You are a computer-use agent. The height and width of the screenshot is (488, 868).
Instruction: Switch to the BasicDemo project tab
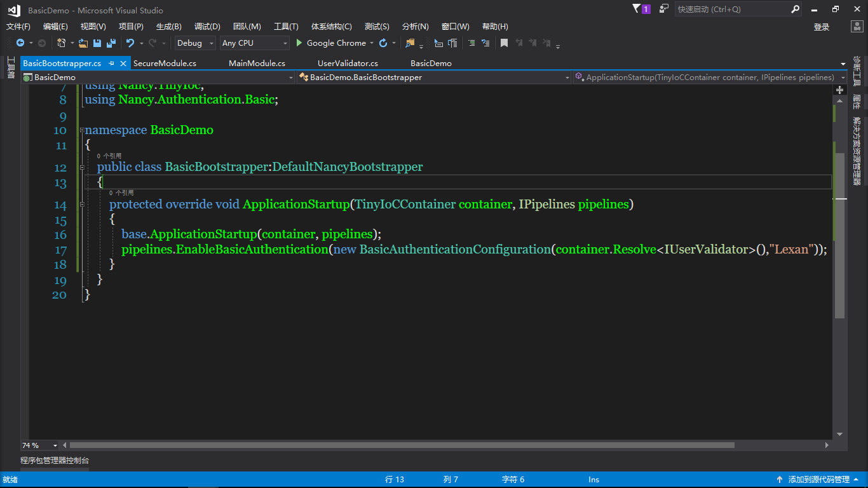pos(431,64)
